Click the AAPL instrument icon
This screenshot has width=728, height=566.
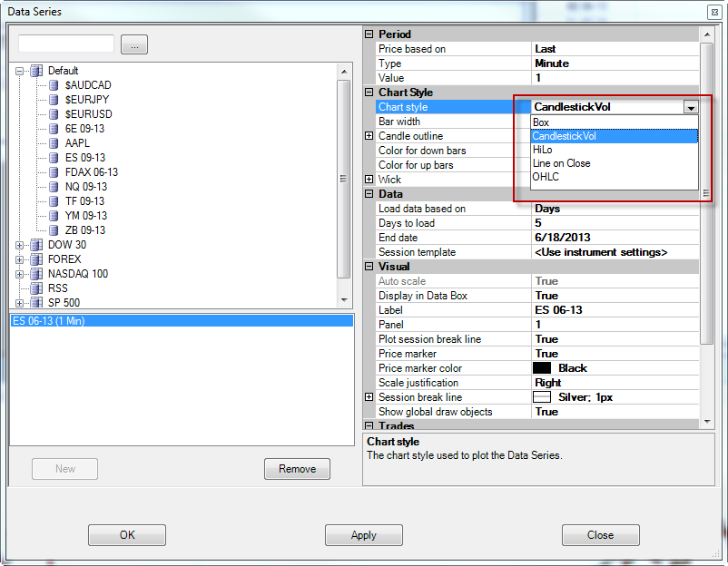coord(54,143)
